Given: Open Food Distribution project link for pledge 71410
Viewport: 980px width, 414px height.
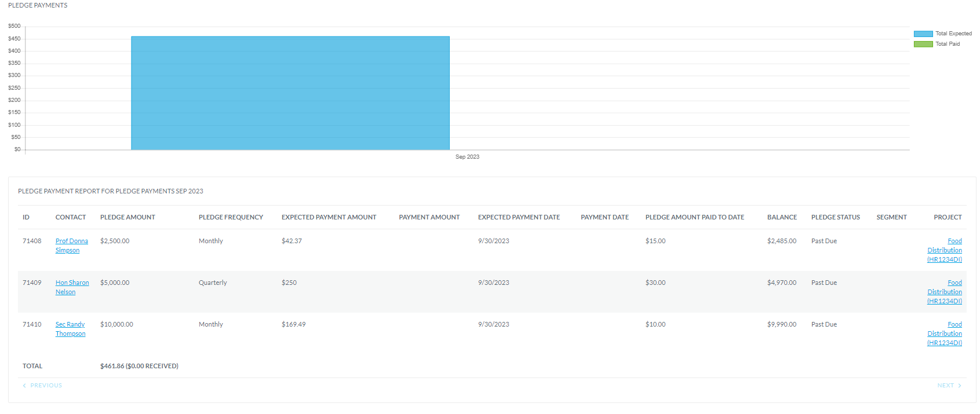Looking at the screenshot, I should click(x=945, y=334).
